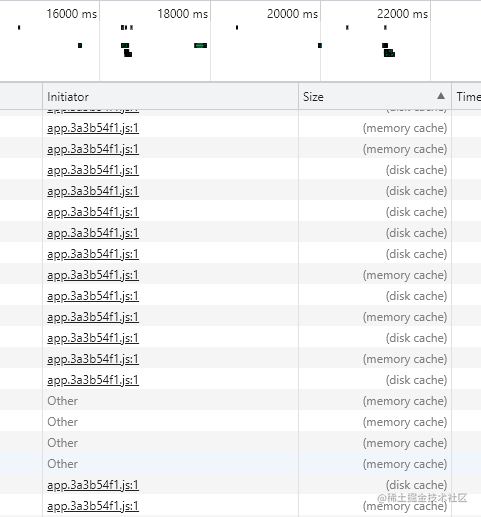The image size is (481, 517).
Task: Select the 22000 ms timeline tick label
Action: (402, 14)
